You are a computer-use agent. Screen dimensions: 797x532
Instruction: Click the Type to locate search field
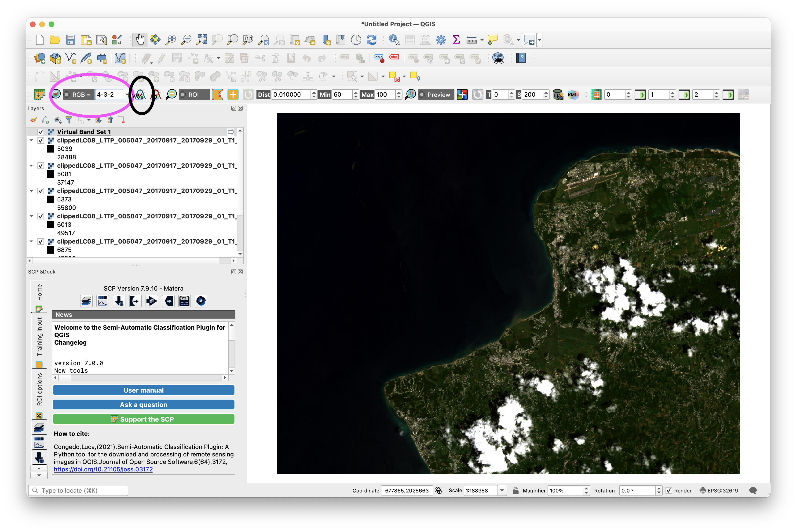[x=78, y=491]
